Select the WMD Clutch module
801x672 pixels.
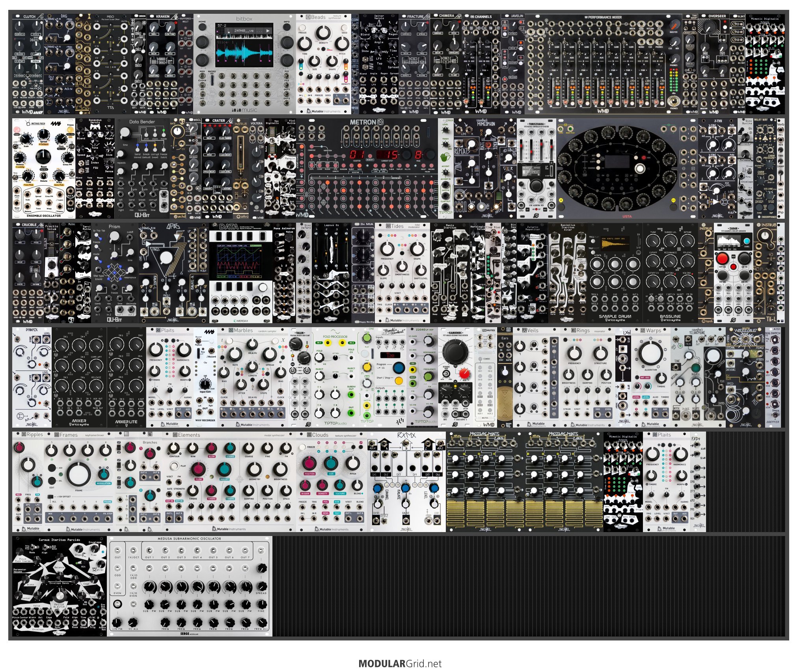[x=28, y=64]
